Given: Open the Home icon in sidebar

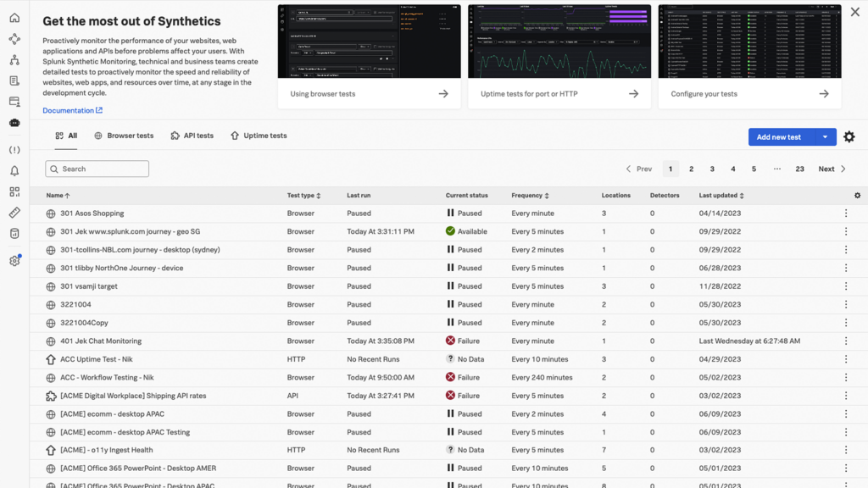Looking at the screenshot, I should tap(14, 18).
